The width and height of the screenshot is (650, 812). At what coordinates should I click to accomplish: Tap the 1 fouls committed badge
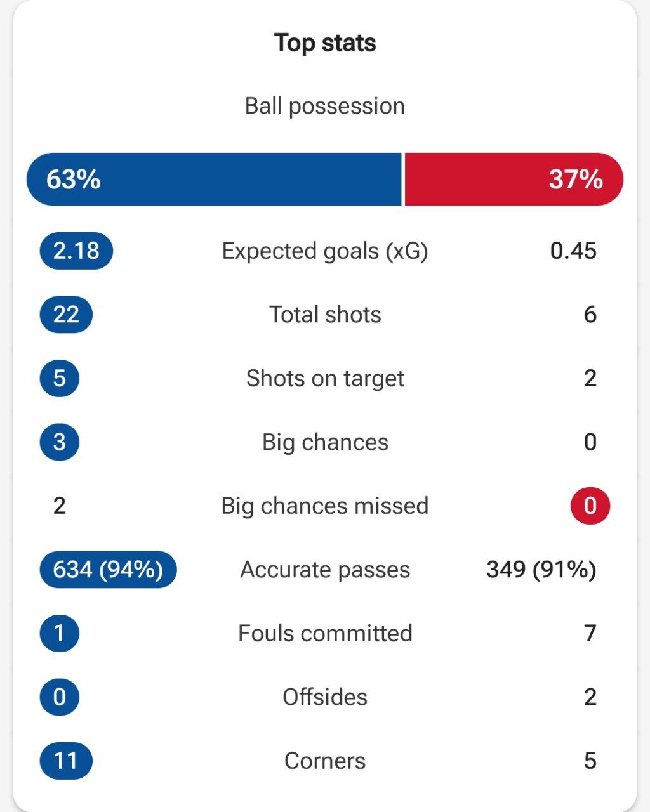[x=59, y=633]
